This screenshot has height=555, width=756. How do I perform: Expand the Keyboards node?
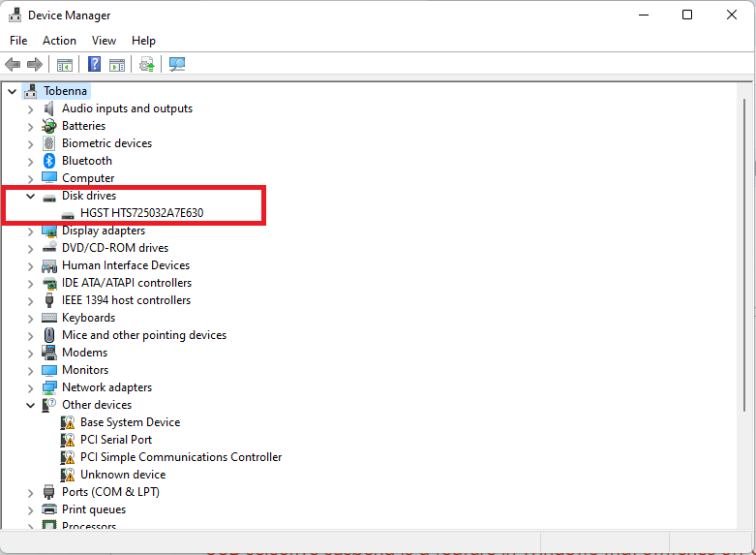pos(30,319)
